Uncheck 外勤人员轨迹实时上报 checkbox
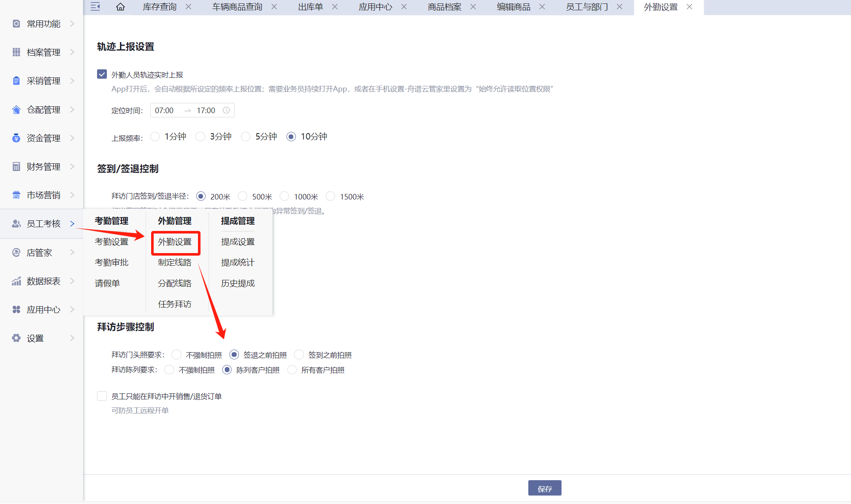The height and width of the screenshot is (504, 851). coord(102,74)
